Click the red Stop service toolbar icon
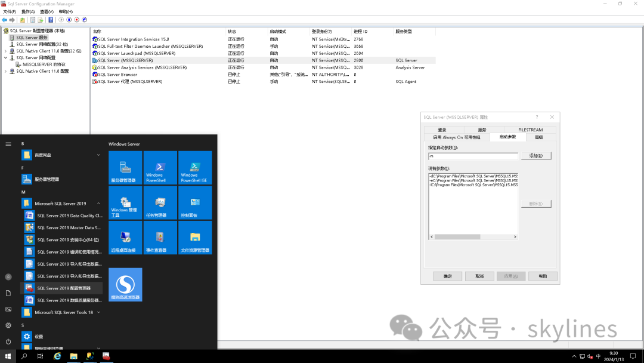Screen dimensions: 644x363 [x=76, y=20]
